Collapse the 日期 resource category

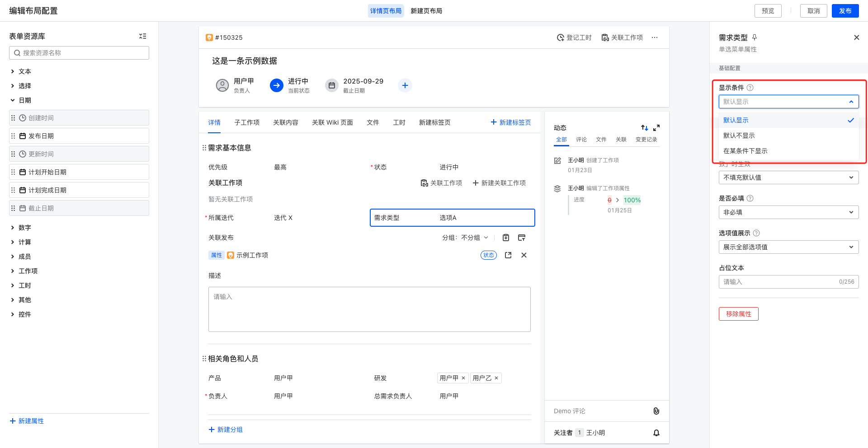pyautogui.click(x=13, y=100)
